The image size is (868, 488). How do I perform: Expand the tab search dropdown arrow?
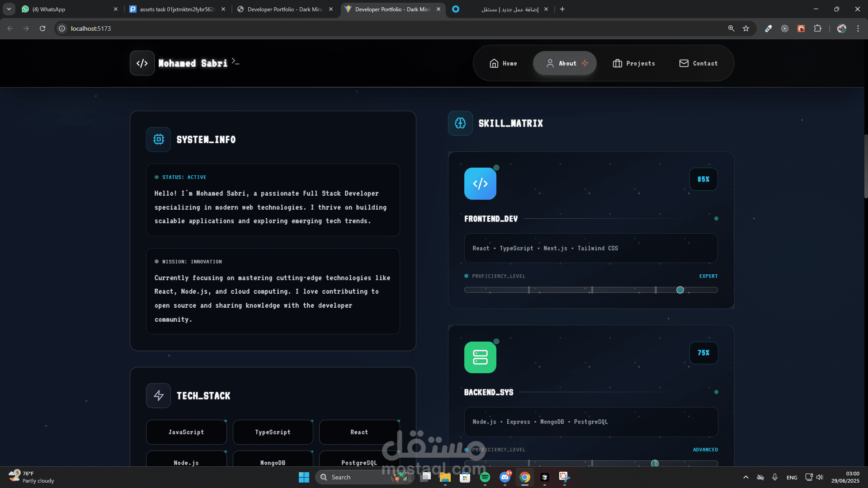(9, 9)
